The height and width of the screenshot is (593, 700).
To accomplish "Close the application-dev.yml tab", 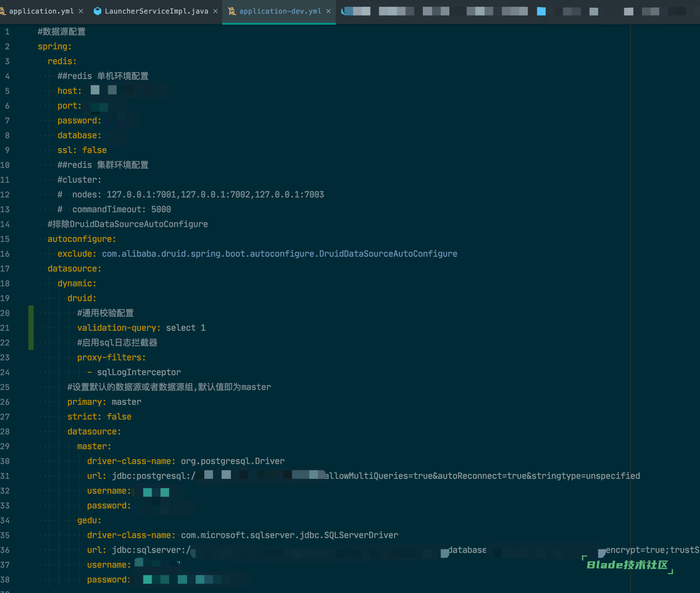I will click(x=328, y=11).
